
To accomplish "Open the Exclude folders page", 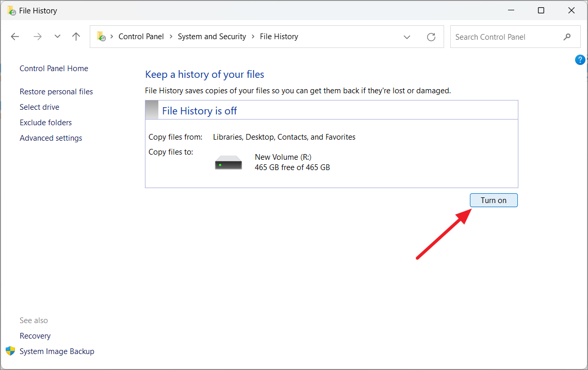I will 45,122.
